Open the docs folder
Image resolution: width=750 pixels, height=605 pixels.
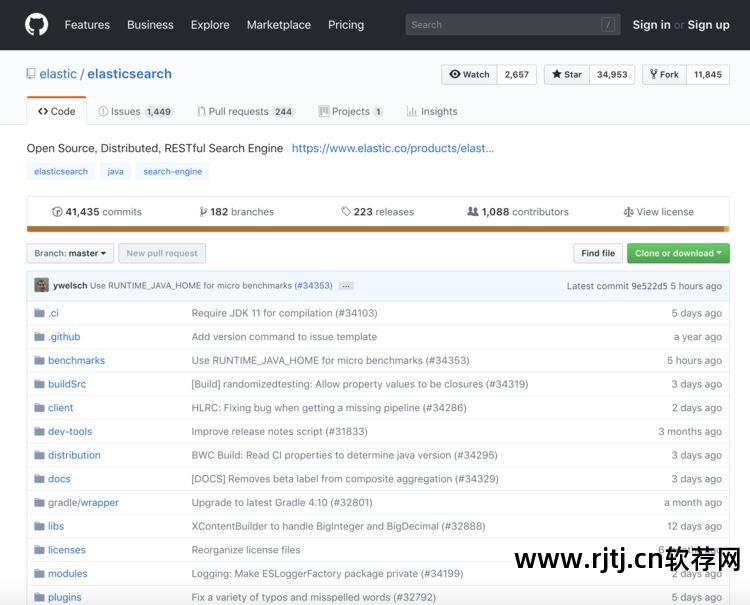[59, 479]
